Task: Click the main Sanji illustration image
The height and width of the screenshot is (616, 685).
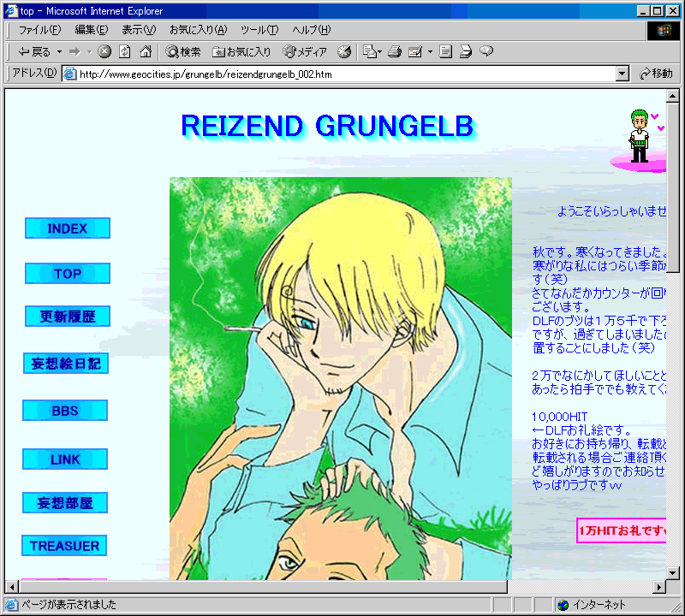Action: pos(341,378)
